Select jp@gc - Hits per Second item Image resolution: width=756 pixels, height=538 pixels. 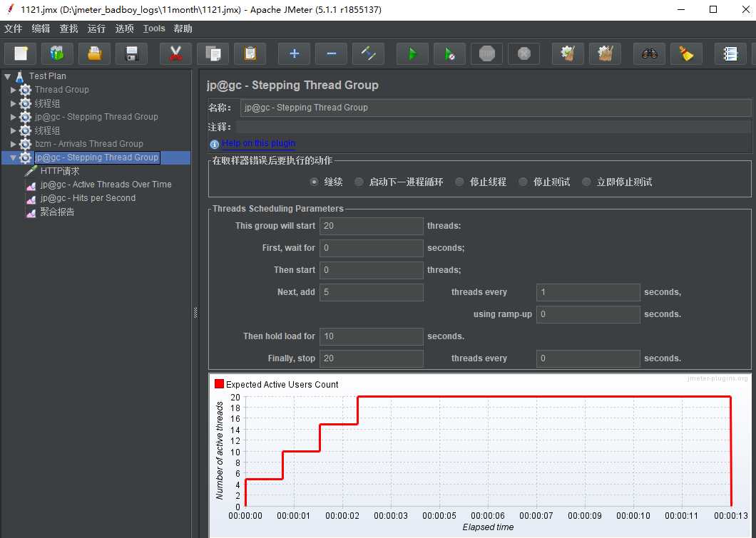tap(88, 198)
